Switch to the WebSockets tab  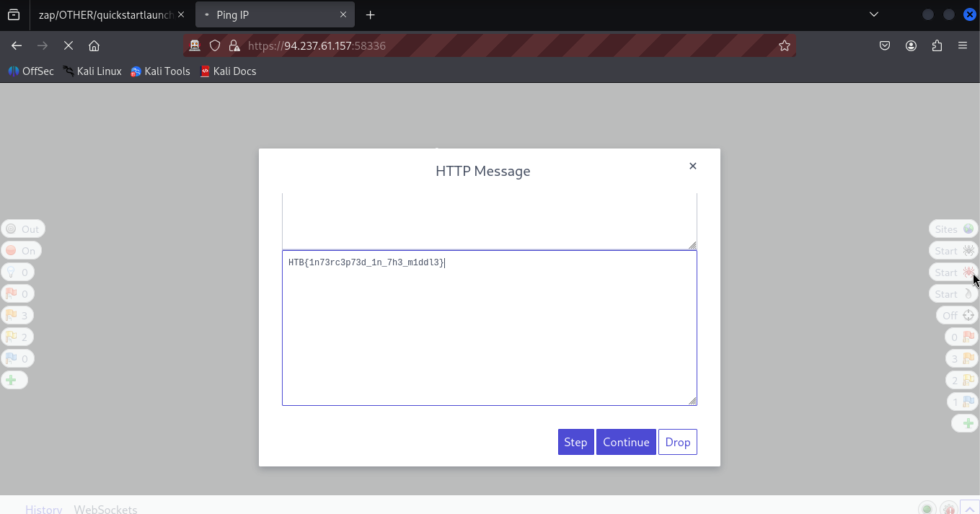105,508
